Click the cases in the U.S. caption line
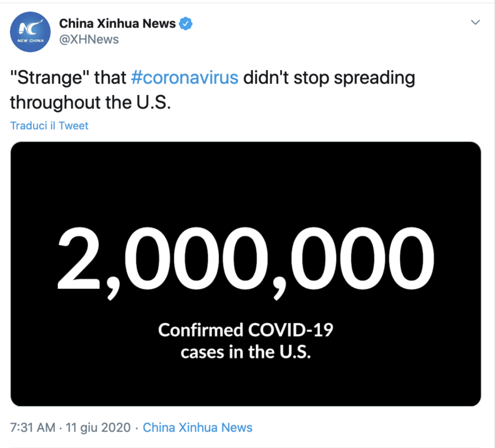 pos(246,352)
